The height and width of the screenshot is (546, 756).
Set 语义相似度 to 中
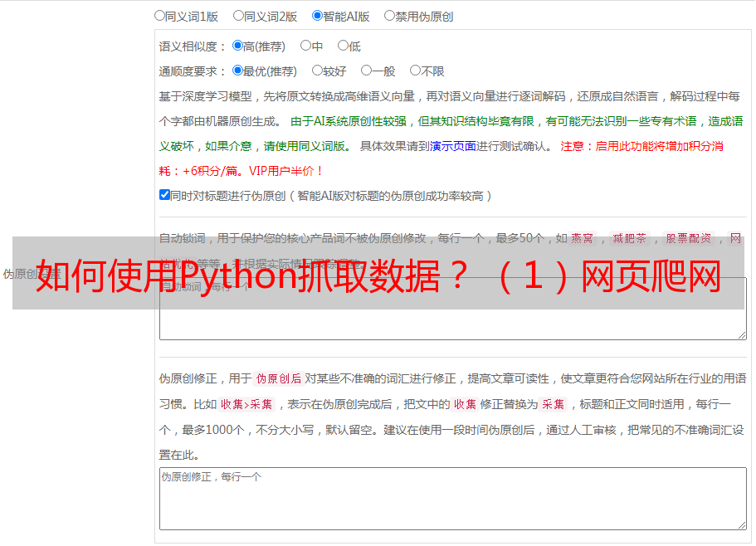[x=305, y=46]
